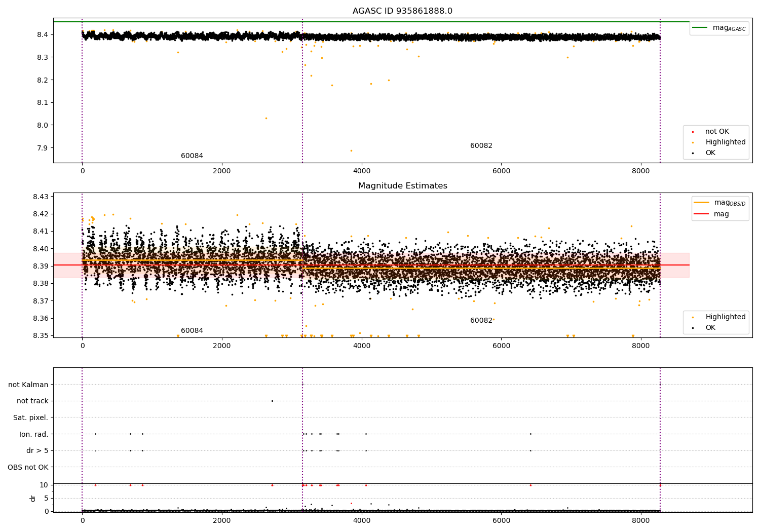Screen dimensions: 760x532
Task: Click the 8.40 y-axis tick label
Action: [x=41, y=249]
